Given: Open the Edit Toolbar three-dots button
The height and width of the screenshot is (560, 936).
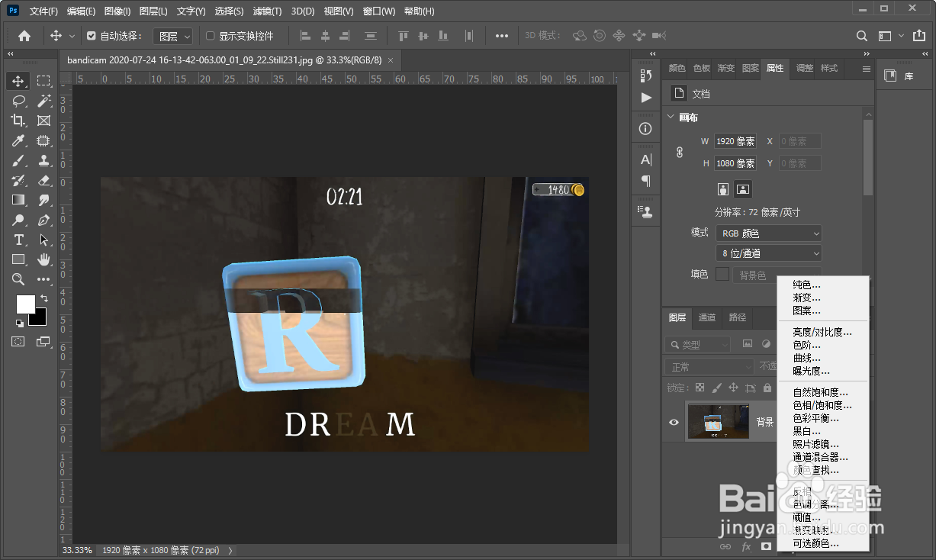Looking at the screenshot, I should click(44, 279).
